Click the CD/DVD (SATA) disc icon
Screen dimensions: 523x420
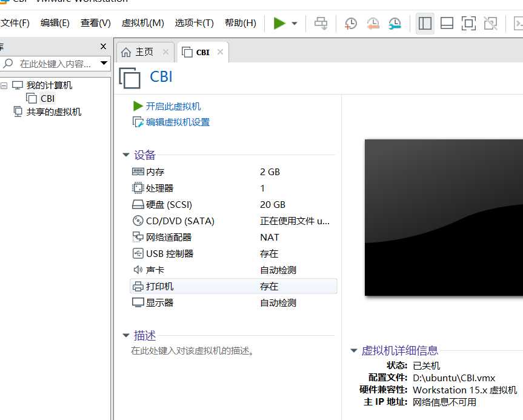click(138, 221)
